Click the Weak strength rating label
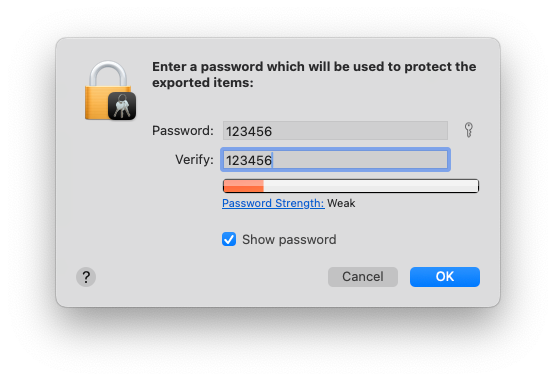The height and width of the screenshot is (381, 556). [341, 203]
